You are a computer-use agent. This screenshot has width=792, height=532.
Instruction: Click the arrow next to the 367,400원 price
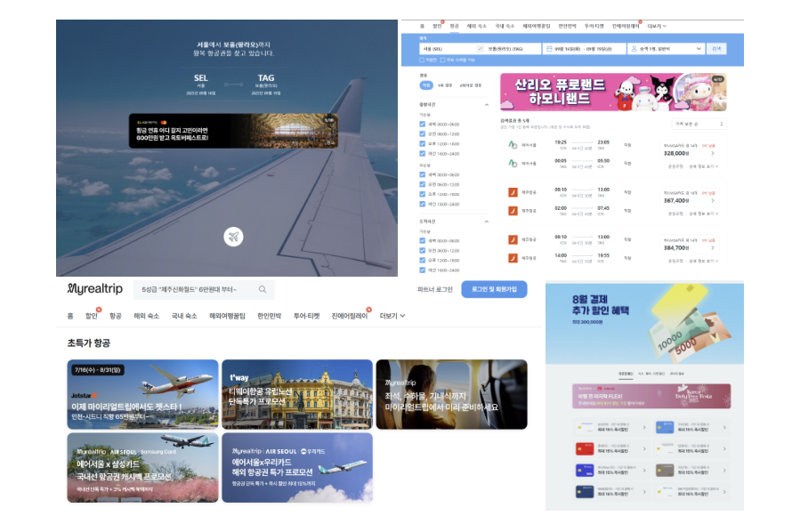click(x=713, y=200)
